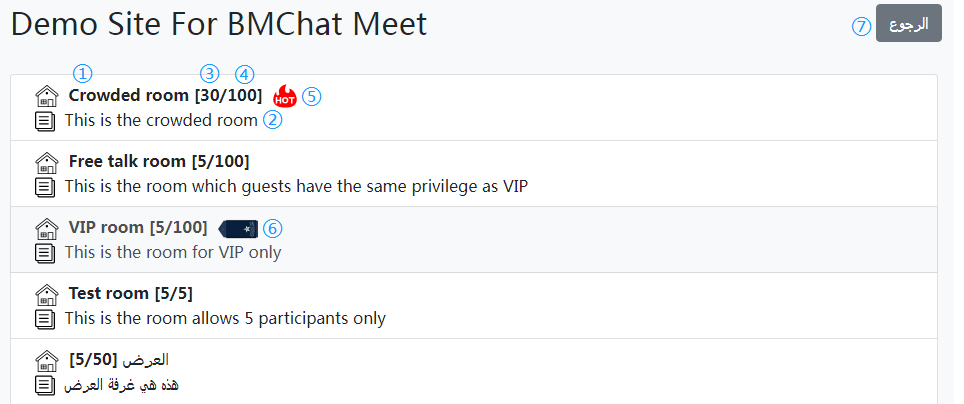The height and width of the screenshot is (404, 964).
Task: Click the house icon beside Crowded room
Action: [47, 97]
